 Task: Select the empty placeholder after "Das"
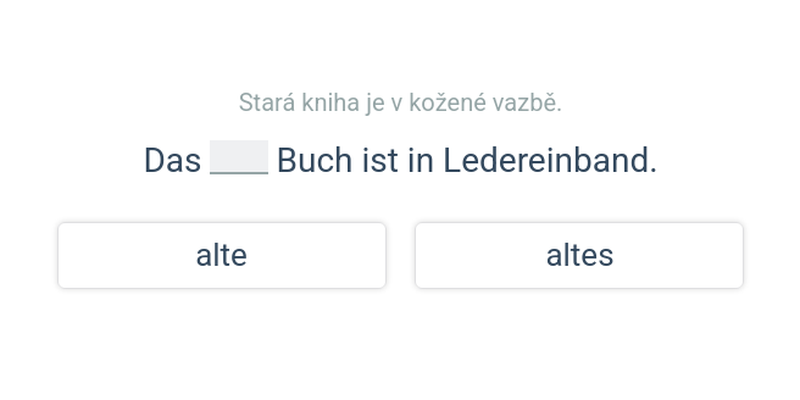(x=239, y=159)
